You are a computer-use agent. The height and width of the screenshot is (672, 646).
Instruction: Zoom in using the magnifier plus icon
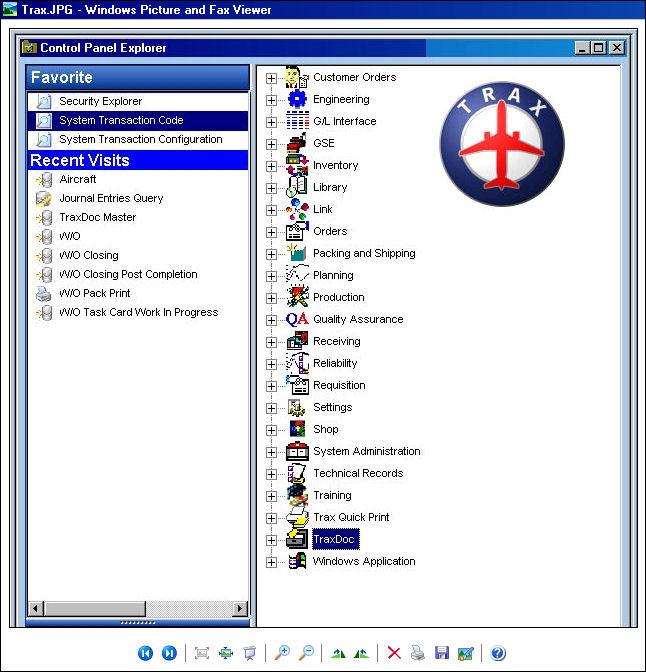click(282, 653)
